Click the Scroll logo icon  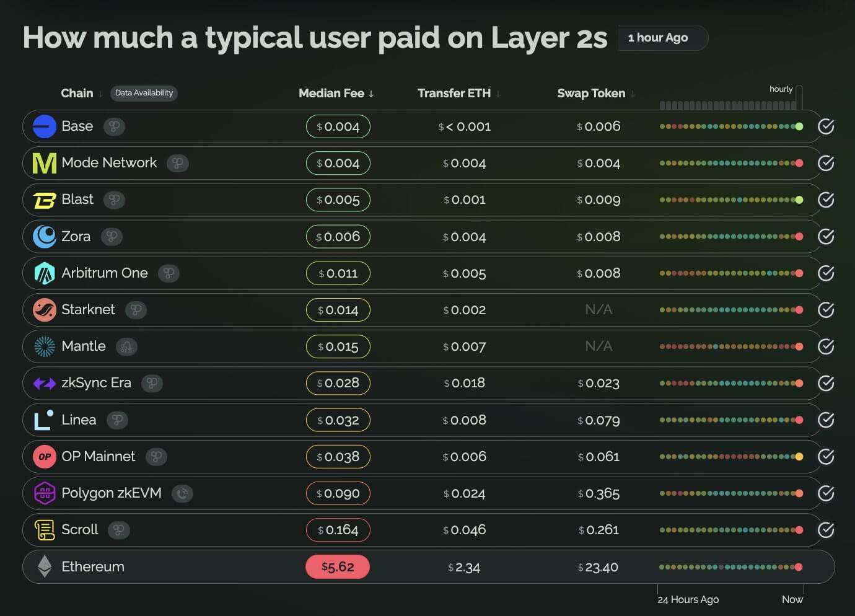45,530
